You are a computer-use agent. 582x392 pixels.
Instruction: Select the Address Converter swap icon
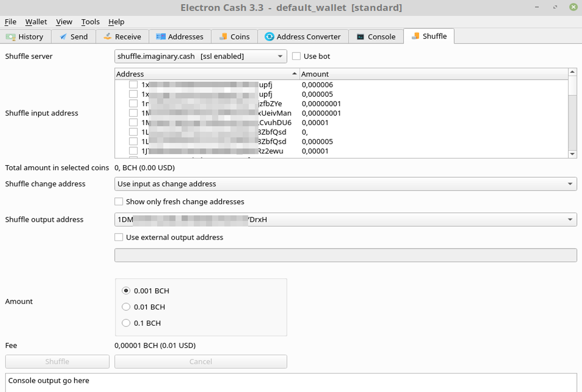click(269, 36)
